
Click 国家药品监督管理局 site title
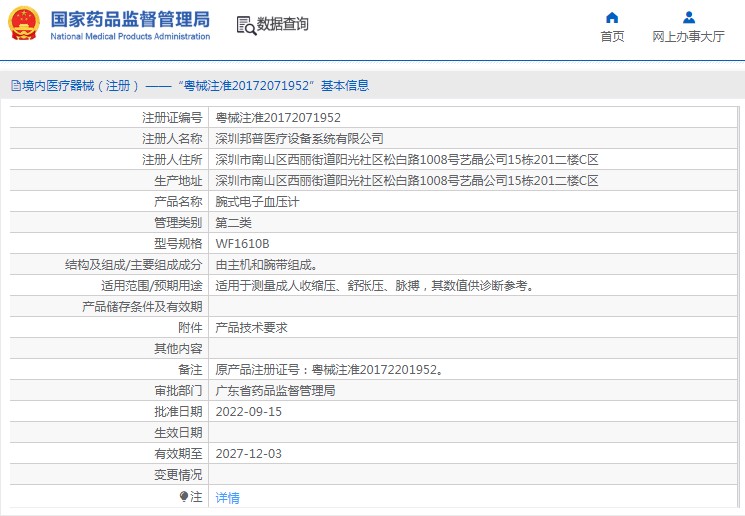coord(130,19)
